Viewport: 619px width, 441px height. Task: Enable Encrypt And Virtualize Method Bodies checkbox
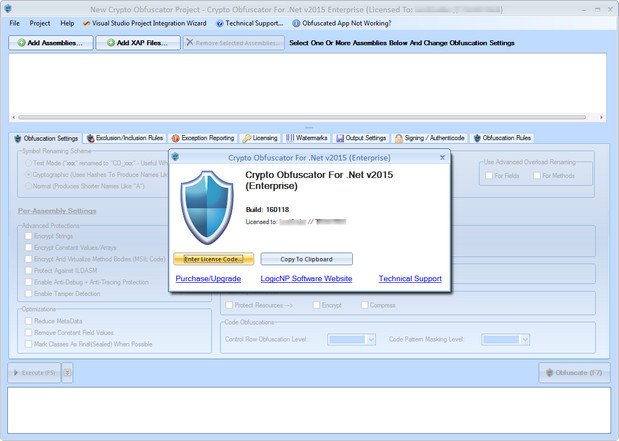point(28,259)
